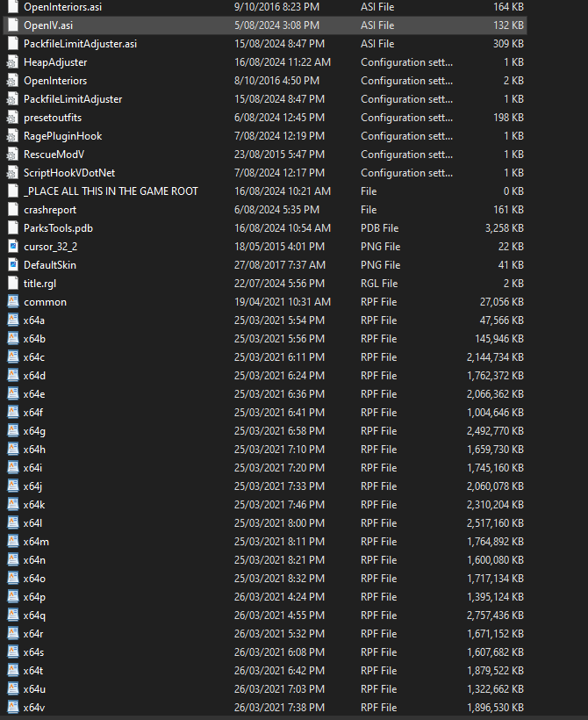Select the HeapAdjuster file name
Screen dimensions: 588x720
coord(55,62)
